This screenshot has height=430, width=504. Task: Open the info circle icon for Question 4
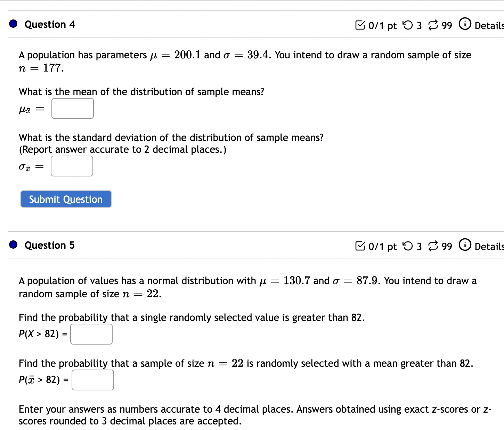click(465, 24)
